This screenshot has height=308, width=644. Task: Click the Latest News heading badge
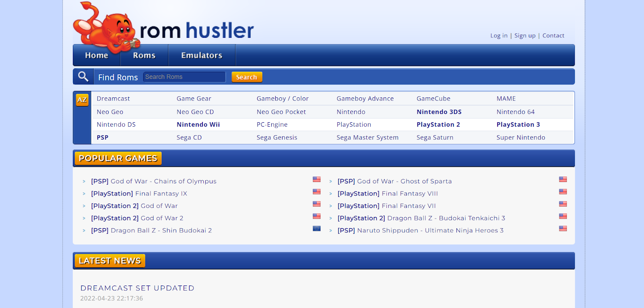pyautogui.click(x=110, y=261)
